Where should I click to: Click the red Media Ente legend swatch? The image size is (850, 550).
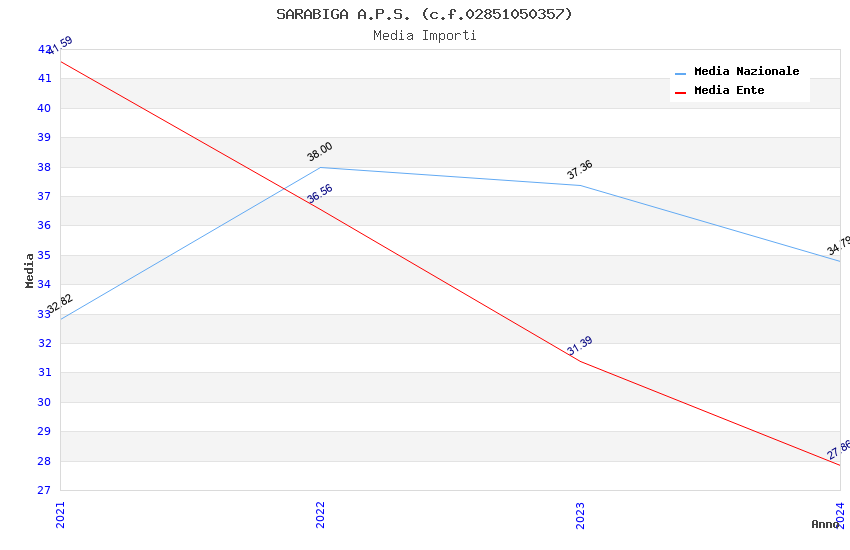681,92
